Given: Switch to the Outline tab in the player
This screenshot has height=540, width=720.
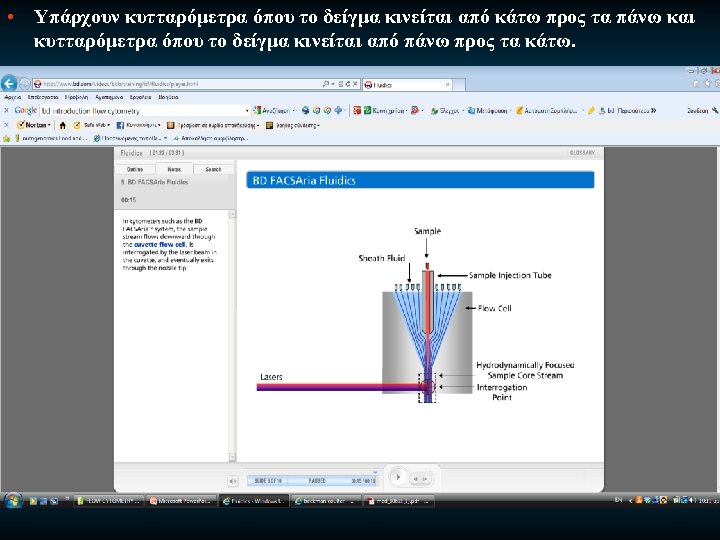Looking at the screenshot, I should coord(135,169).
